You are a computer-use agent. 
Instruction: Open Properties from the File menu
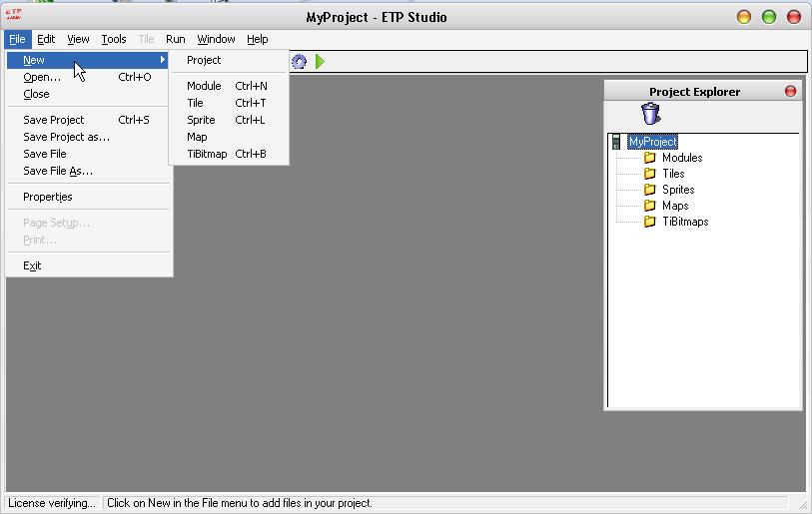tap(88, 197)
